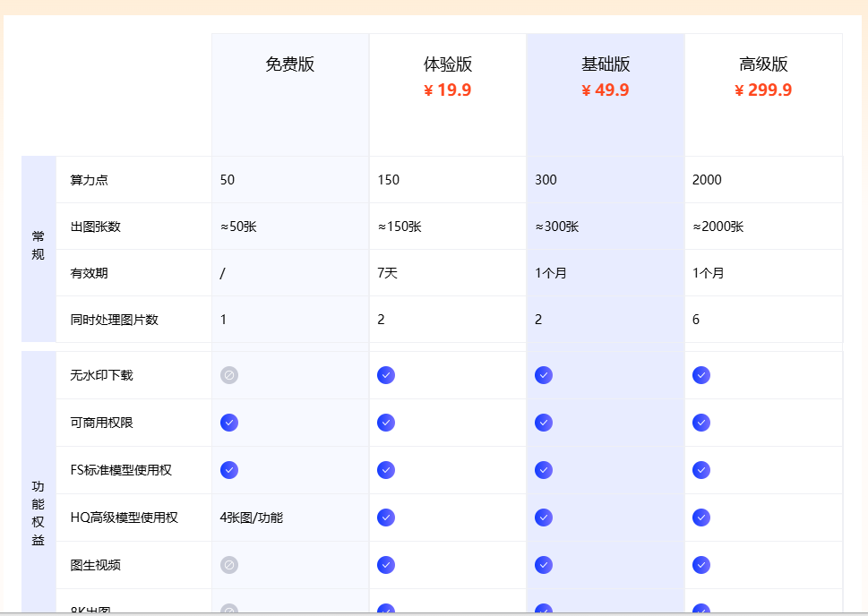Click the 可商用权限 checkmark under 免费版

(229, 423)
